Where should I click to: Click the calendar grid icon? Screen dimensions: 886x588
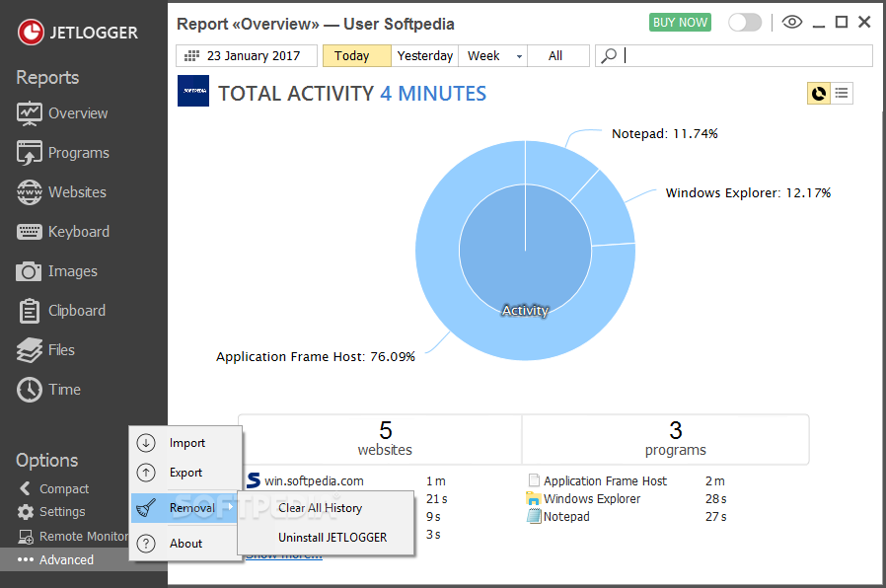click(x=192, y=56)
